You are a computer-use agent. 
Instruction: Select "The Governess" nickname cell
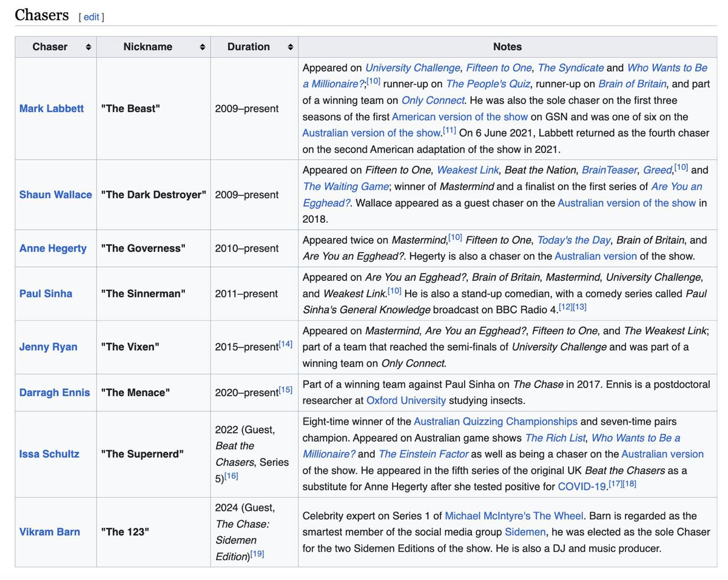pos(153,248)
